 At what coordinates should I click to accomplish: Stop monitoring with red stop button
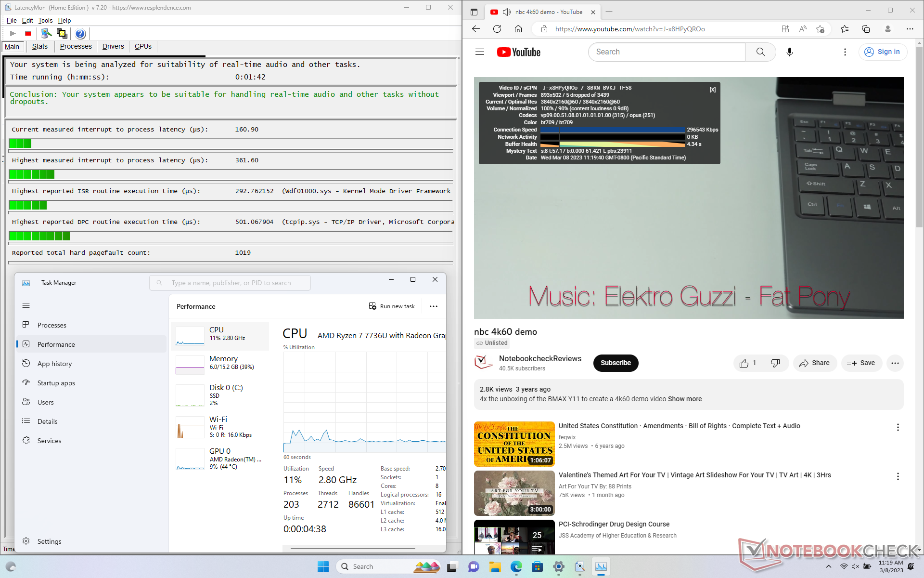28,33
